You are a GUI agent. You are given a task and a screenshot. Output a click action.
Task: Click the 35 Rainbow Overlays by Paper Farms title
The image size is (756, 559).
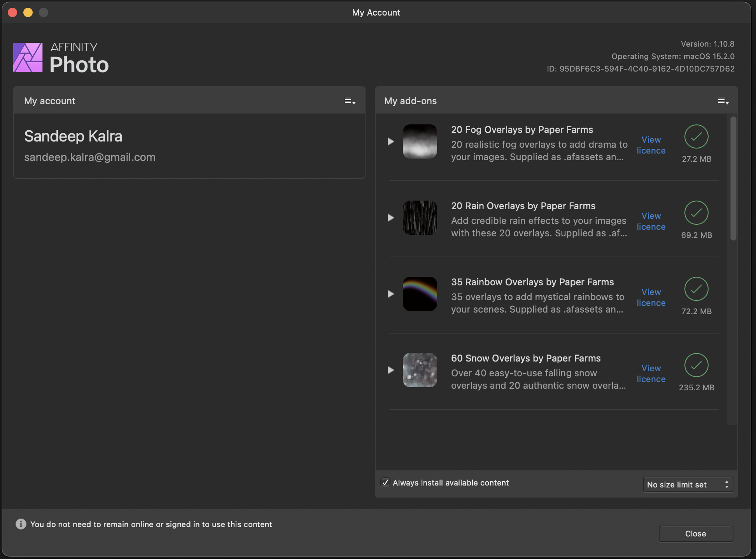[532, 282]
